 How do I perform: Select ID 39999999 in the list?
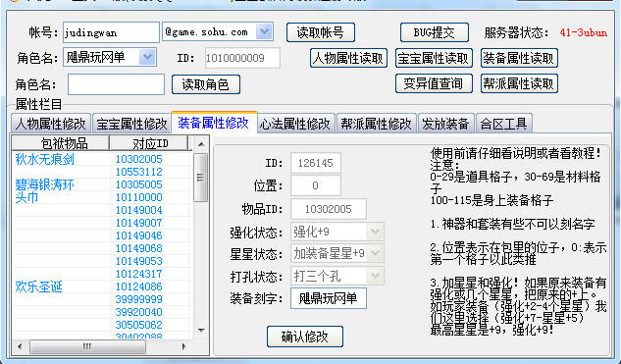(x=139, y=299)
